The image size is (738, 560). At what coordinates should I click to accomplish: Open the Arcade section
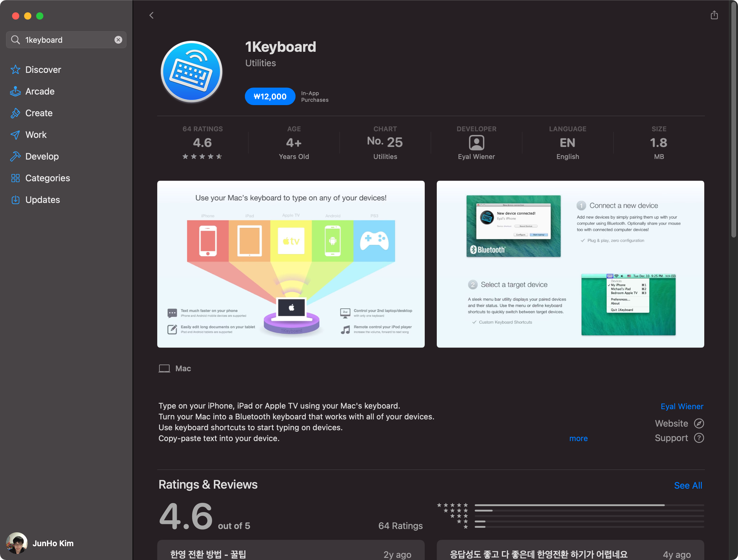40,92
